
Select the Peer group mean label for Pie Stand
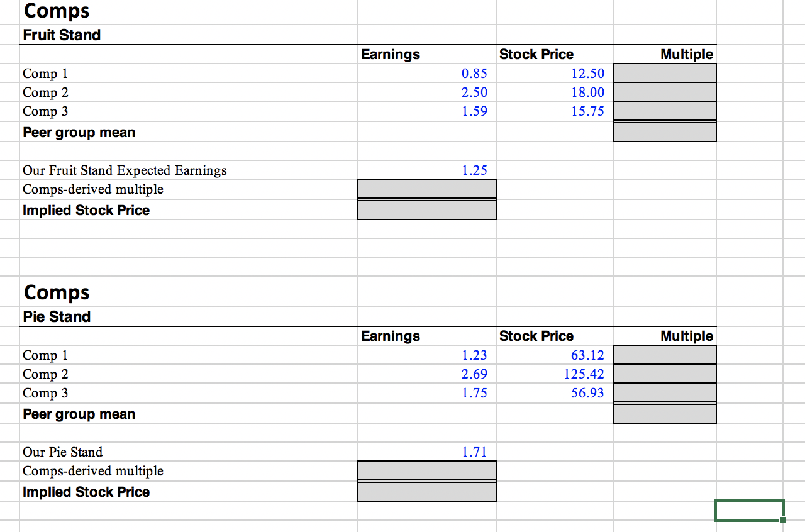pyautogui.click(x=79, y=414)
